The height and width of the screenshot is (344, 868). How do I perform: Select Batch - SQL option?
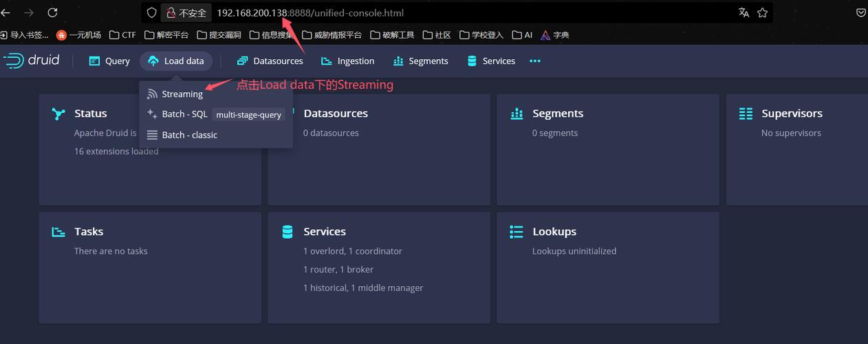(x=216, y=114)
